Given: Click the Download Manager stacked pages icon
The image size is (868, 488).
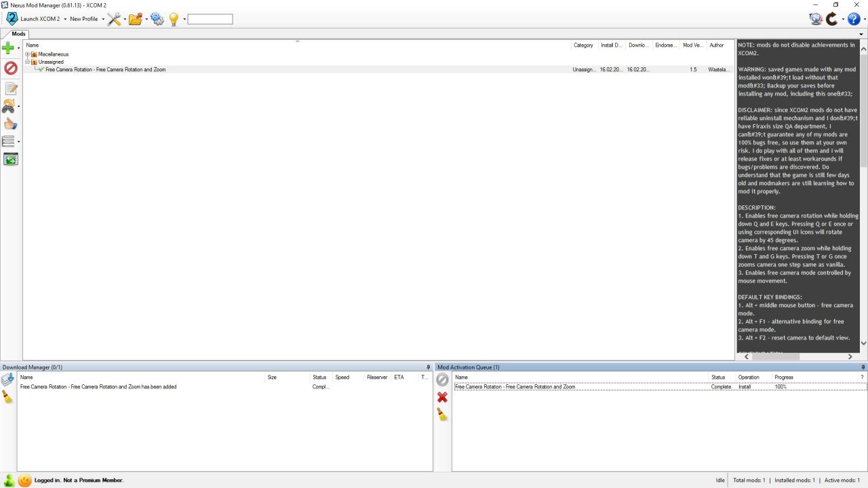Looking at the screenshot, I should 8,380.
